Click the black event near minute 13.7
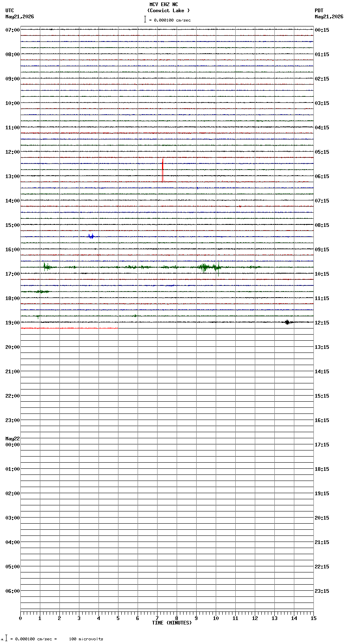 [x=287, y=322]
